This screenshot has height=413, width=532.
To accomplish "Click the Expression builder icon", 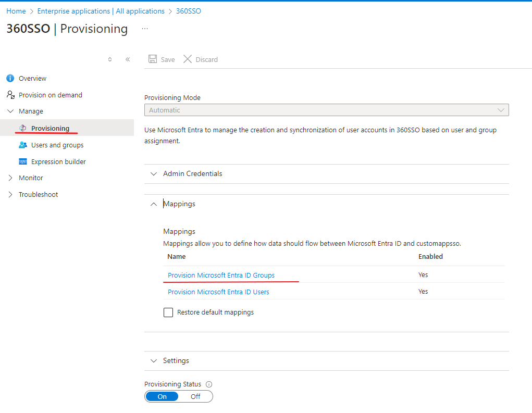I will point(22,161).
